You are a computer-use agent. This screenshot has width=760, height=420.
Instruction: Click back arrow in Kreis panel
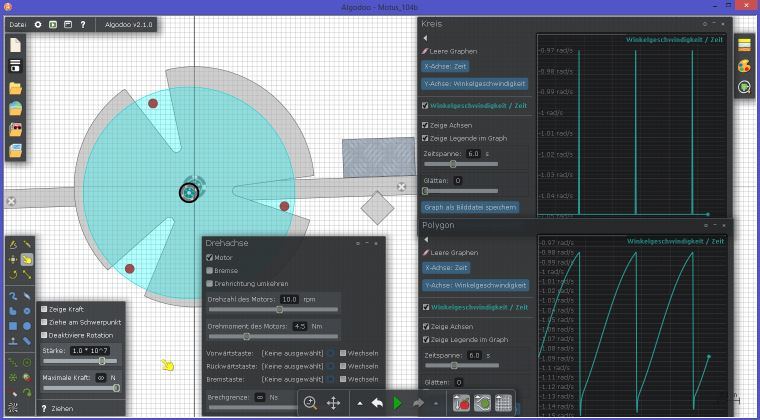426,38
